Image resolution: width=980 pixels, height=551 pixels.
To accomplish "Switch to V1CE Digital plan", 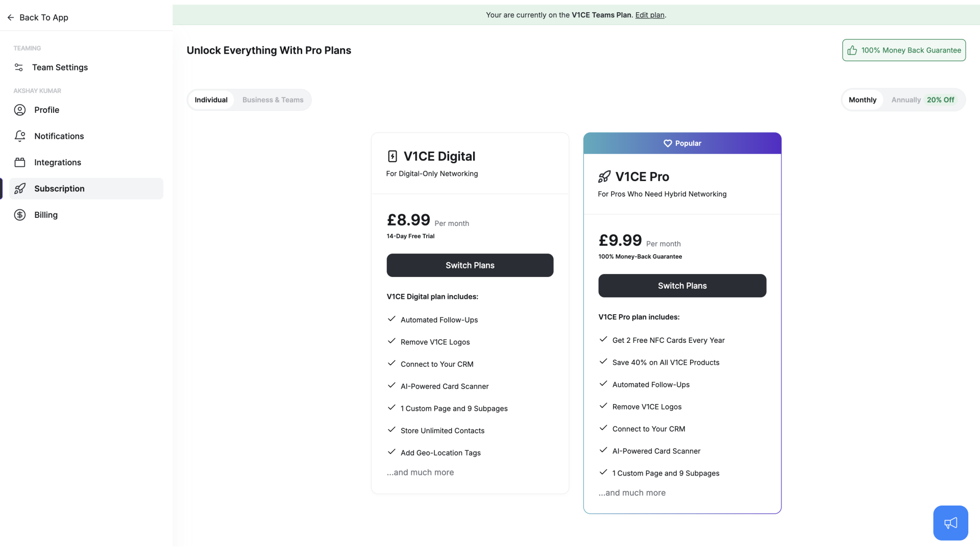I will point(470,265).
